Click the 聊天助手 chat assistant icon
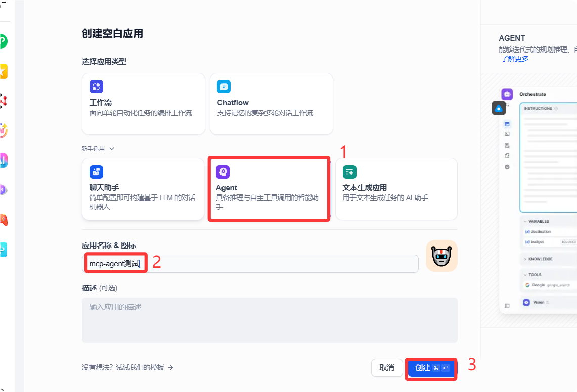Viewport: 577px width, 392px height. coord(96,172)
